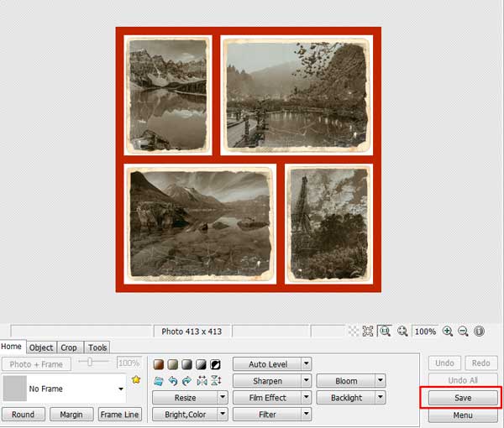Rotate photo 90 degrees counter-clockwise
Screen dimensions: 504x428
[x=172, y=381]
